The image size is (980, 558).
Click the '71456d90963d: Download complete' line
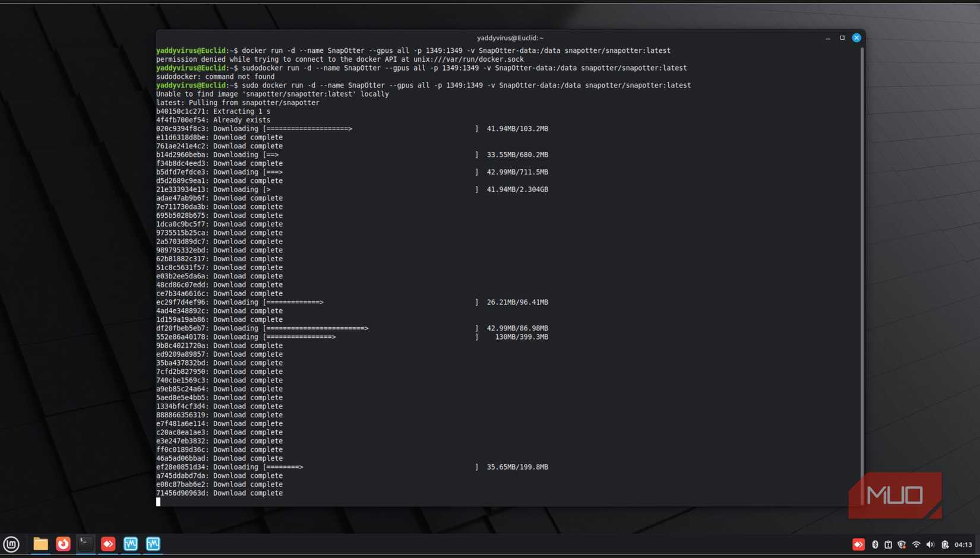219,493
